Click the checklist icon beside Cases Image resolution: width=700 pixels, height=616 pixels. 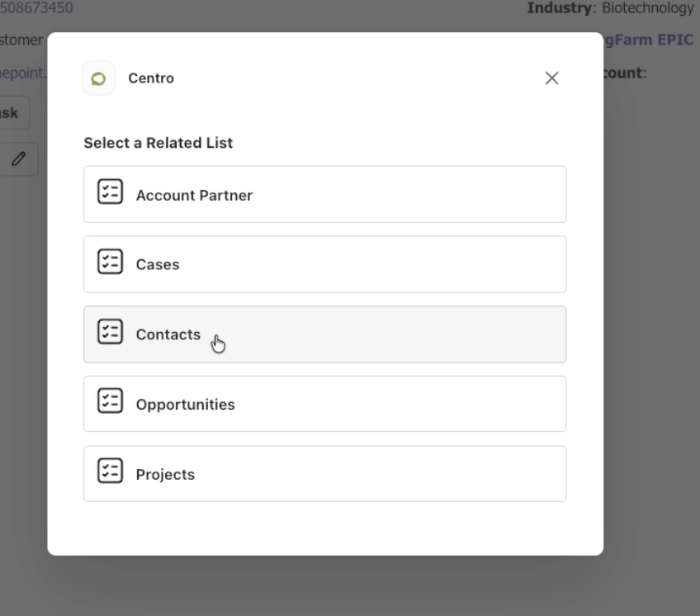pos(111,261)
